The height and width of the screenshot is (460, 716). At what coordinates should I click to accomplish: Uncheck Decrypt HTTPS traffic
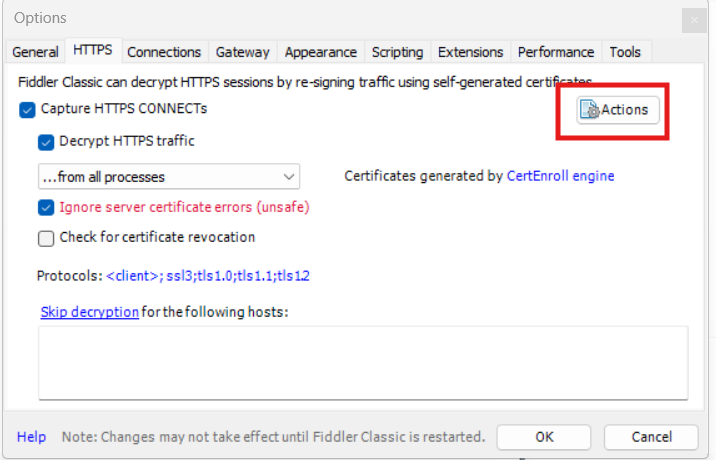[46, 142]
